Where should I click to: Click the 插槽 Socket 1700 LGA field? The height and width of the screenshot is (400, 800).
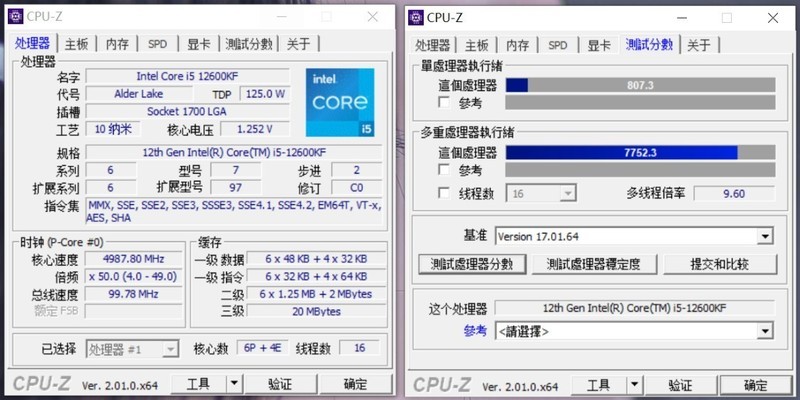coord(187,111)
